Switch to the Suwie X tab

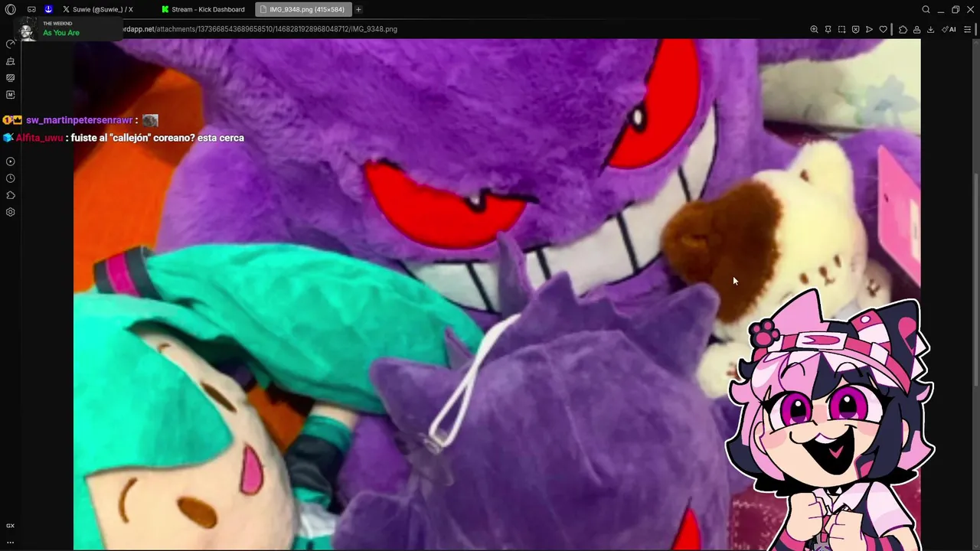point(103,10)
